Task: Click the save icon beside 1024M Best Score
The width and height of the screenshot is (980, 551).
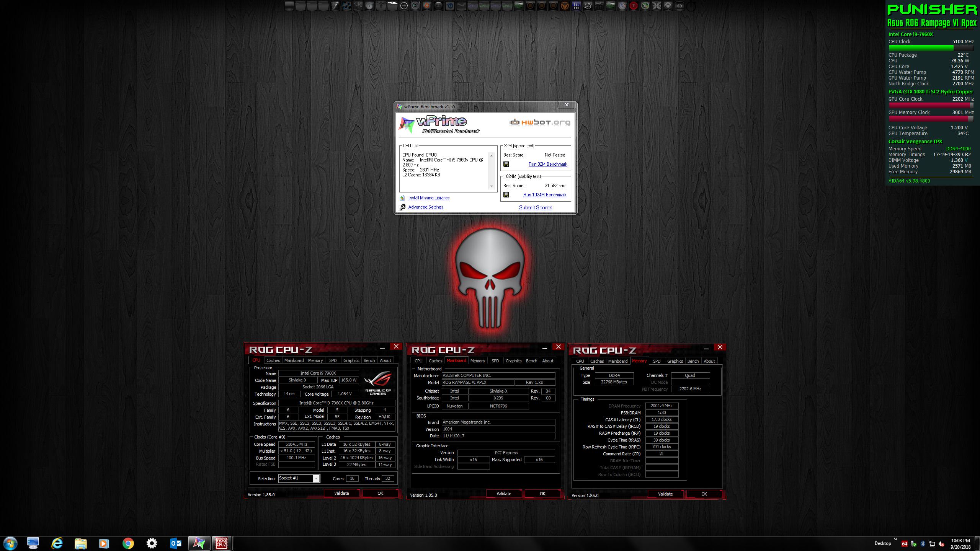Action: click(x=506, y=195)
